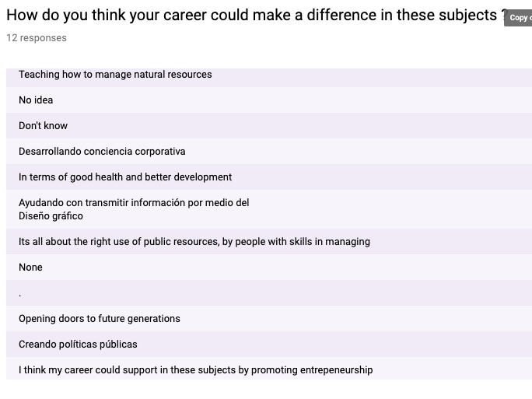The image size is (532, 399).
Task: Select the response about promoting entrepeneurship
Action: (195, 370)
